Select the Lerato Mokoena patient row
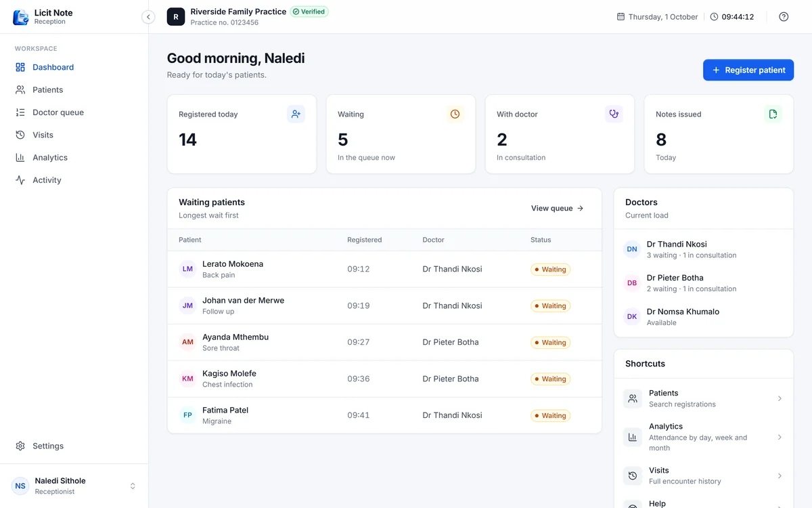Image resolution: width=812 pixels, height=508 pixels. 384,269
